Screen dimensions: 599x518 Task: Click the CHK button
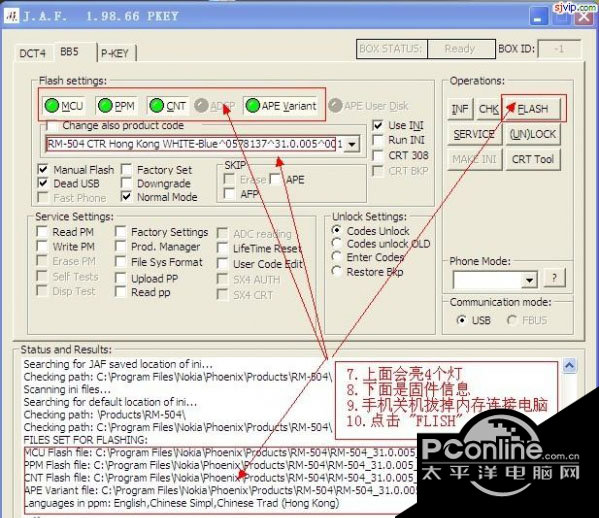[488, 109]
